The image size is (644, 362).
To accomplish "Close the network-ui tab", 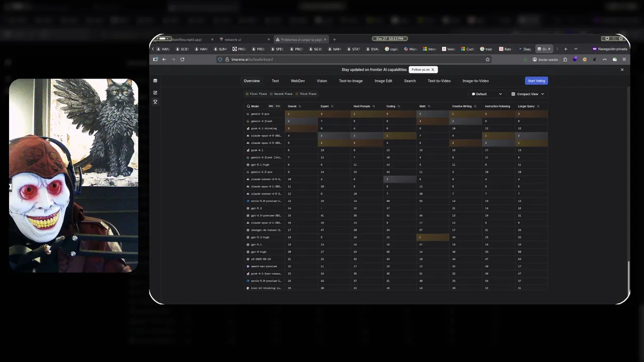I will tap(269, 40).
